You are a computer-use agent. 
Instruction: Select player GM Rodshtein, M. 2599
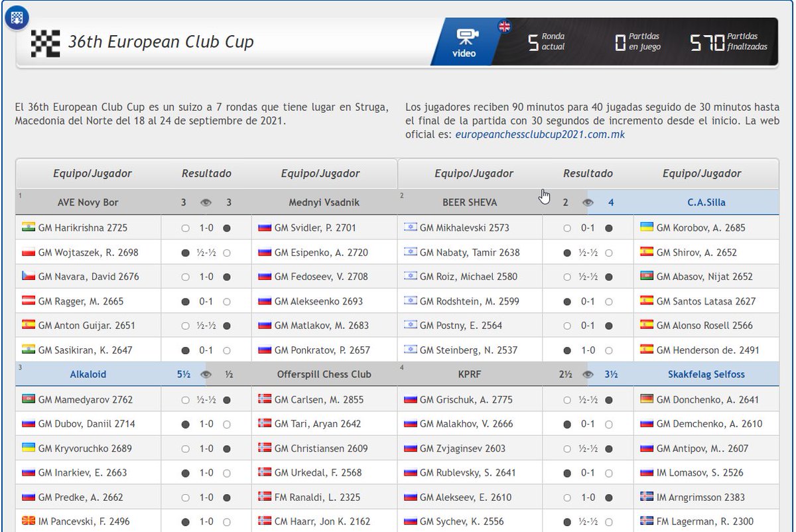pos(468,301)
